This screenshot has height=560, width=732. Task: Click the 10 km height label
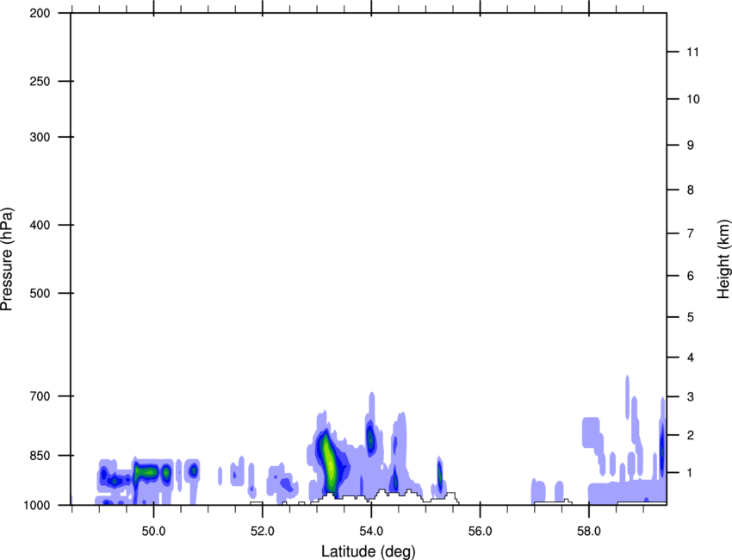pyautogui.click(x=693, y=99)
